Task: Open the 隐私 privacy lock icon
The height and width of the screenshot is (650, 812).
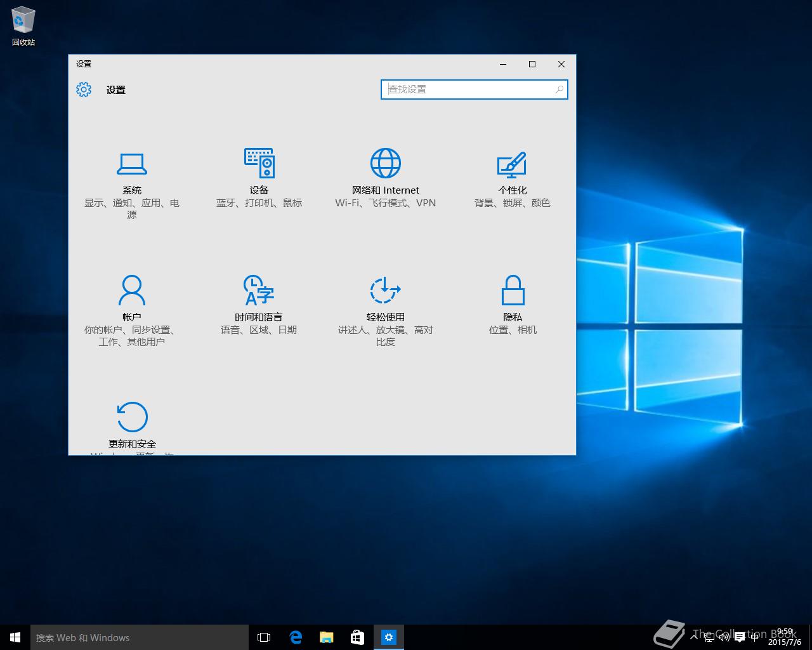Action: [513, 290]
